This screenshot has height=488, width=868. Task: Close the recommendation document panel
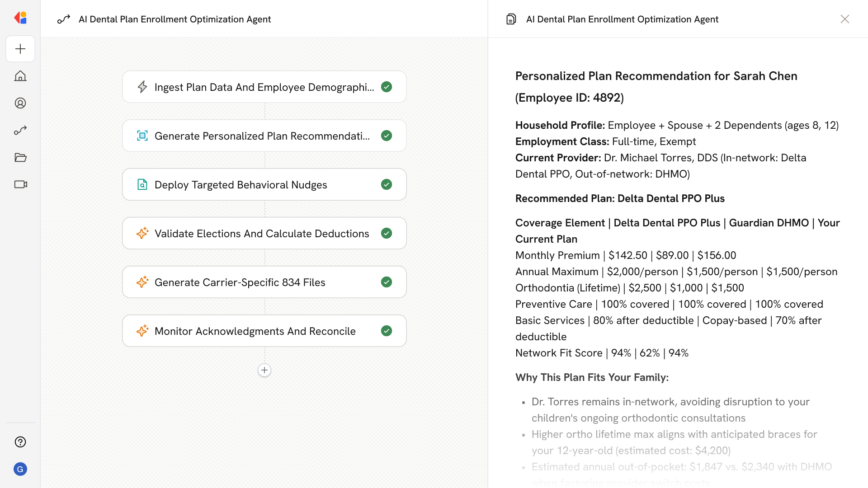844,19
